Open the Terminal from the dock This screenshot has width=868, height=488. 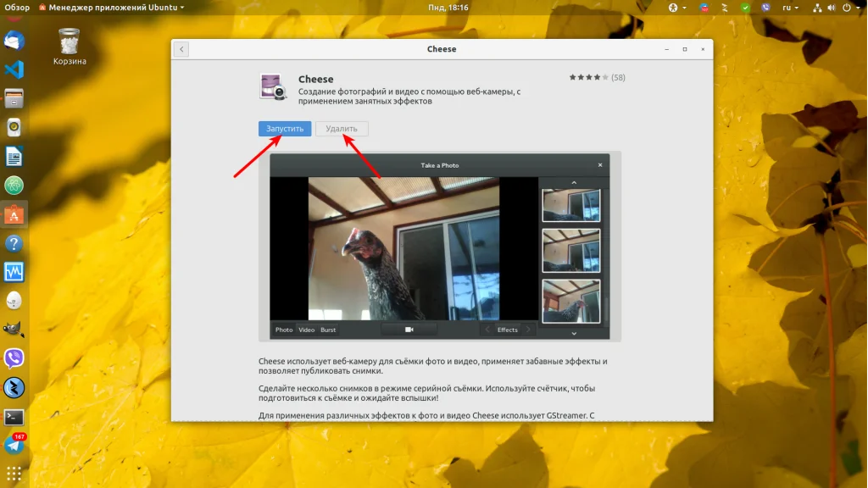pos(14,417)
